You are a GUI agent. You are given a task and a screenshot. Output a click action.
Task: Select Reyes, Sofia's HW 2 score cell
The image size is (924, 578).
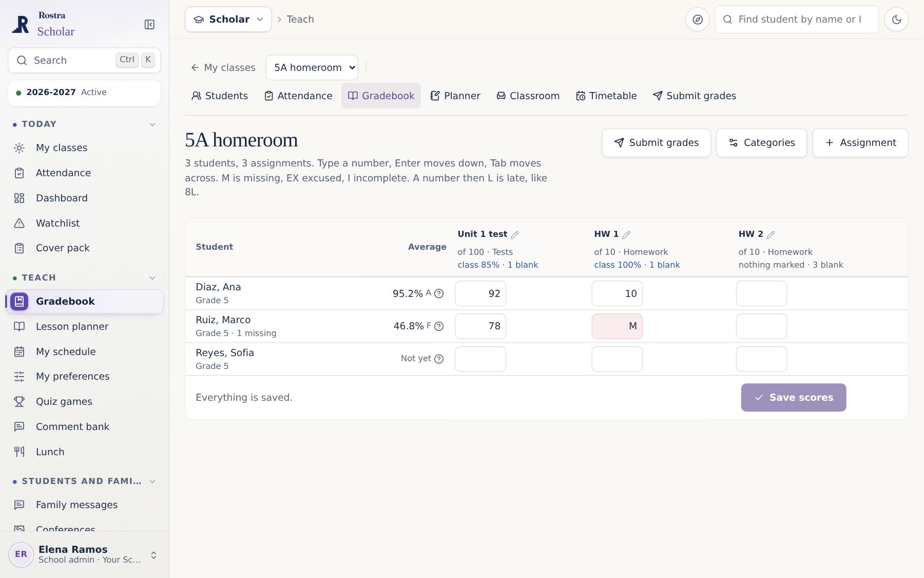pyautogui.click(x=761, y=359)
